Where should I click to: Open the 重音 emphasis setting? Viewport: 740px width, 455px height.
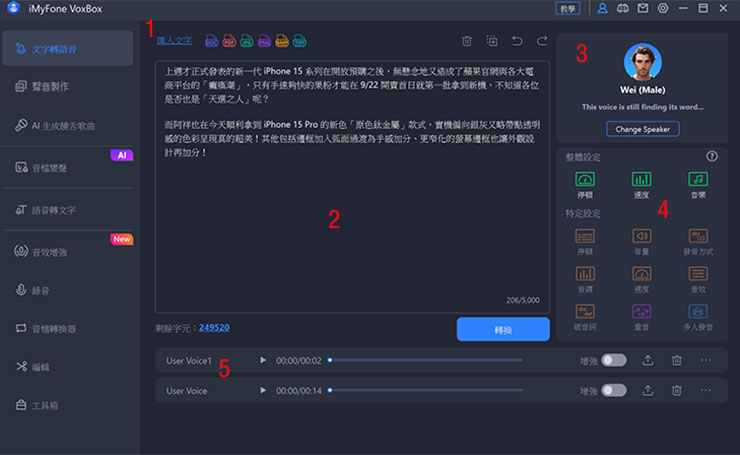[641, 317]
